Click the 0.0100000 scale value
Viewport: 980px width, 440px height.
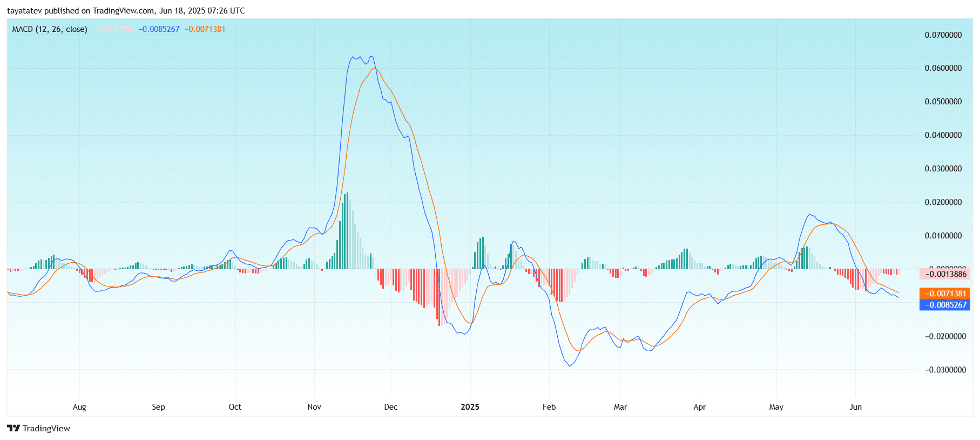click(943, 236)
